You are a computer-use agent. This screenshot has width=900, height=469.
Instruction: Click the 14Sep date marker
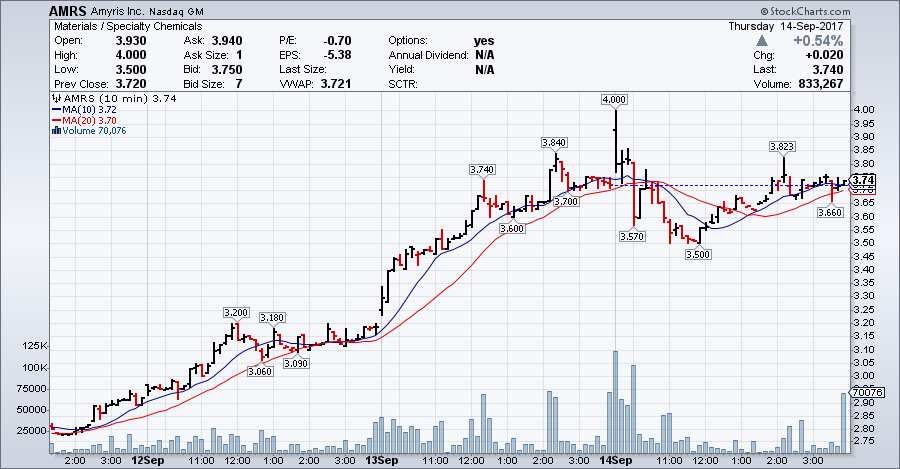(x=613, y=461)
